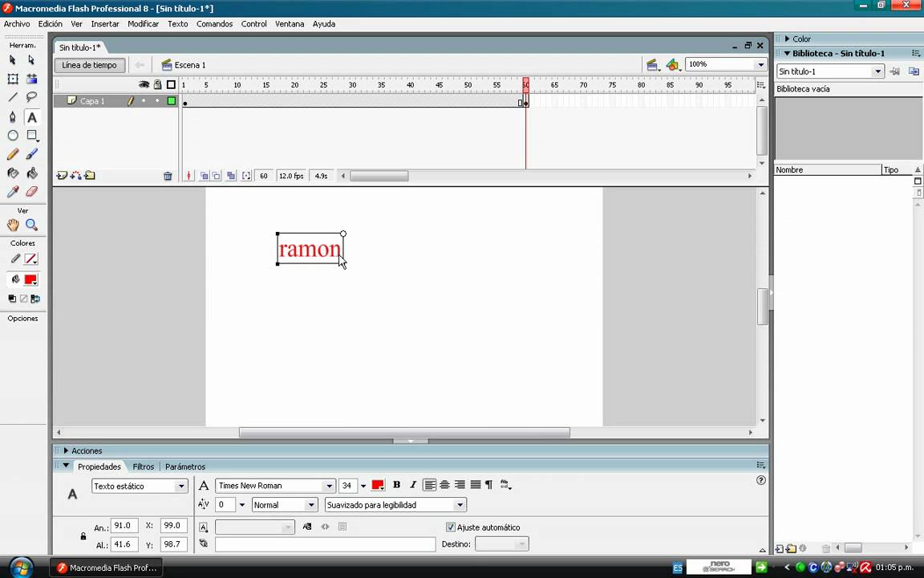Viewport: 924px width, 578px height.
Task: Select the Line tool
Action: click(x=13, y=97)
